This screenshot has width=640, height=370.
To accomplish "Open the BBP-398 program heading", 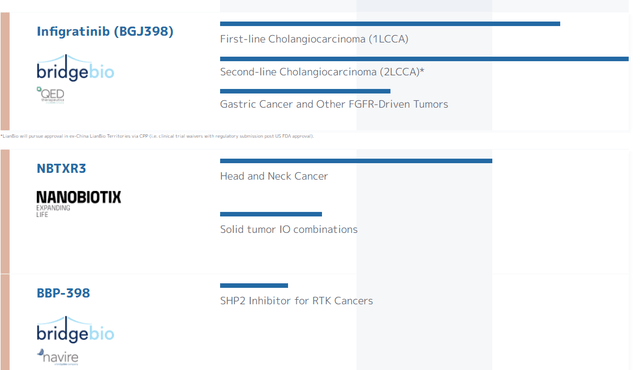I will 63,293.
